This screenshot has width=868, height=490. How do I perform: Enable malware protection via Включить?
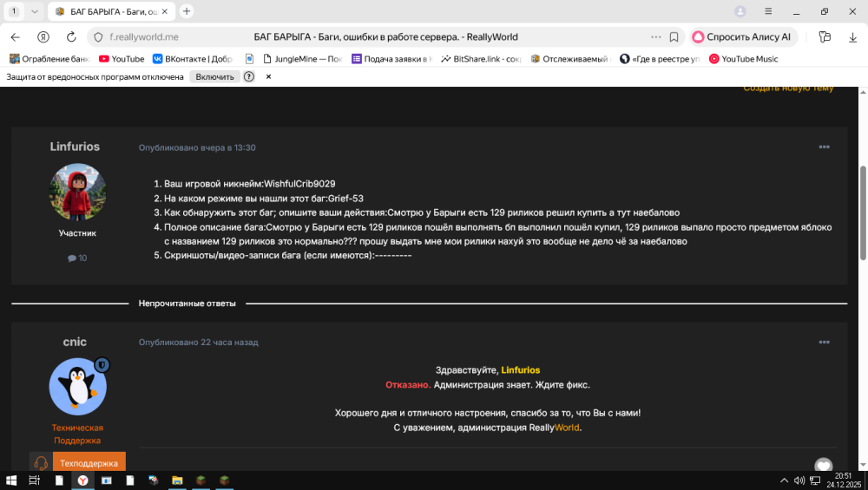[214, 77]
